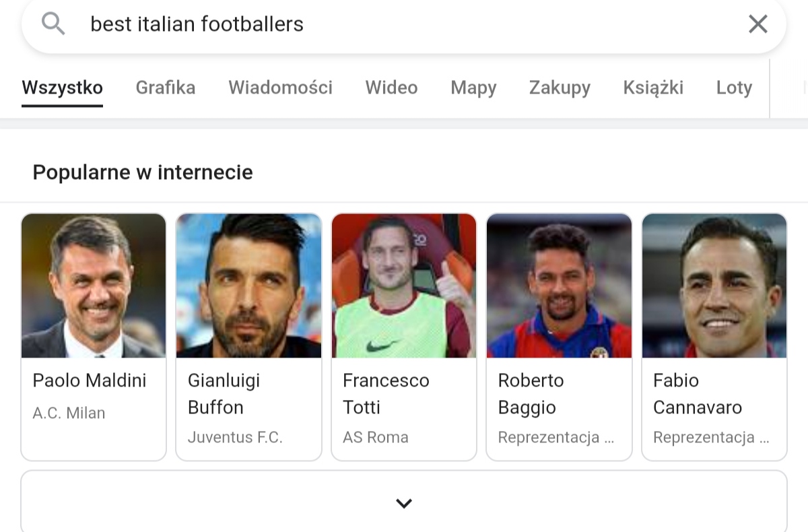This screenshot has height=532, width=808.
Task: Click the search text field
Action: tap(404, 24)
